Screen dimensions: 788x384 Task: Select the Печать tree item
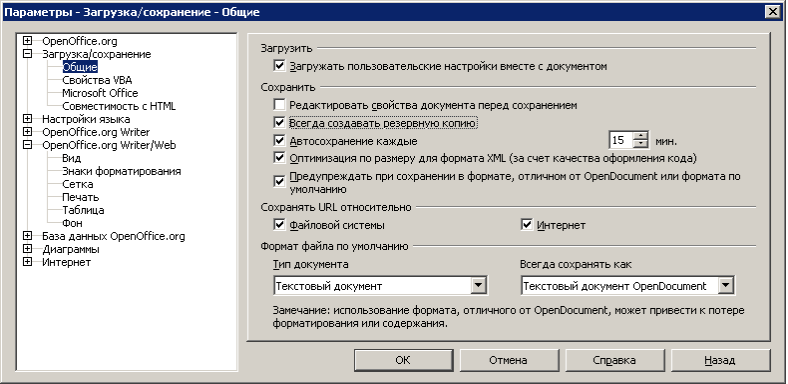point(80,198)
